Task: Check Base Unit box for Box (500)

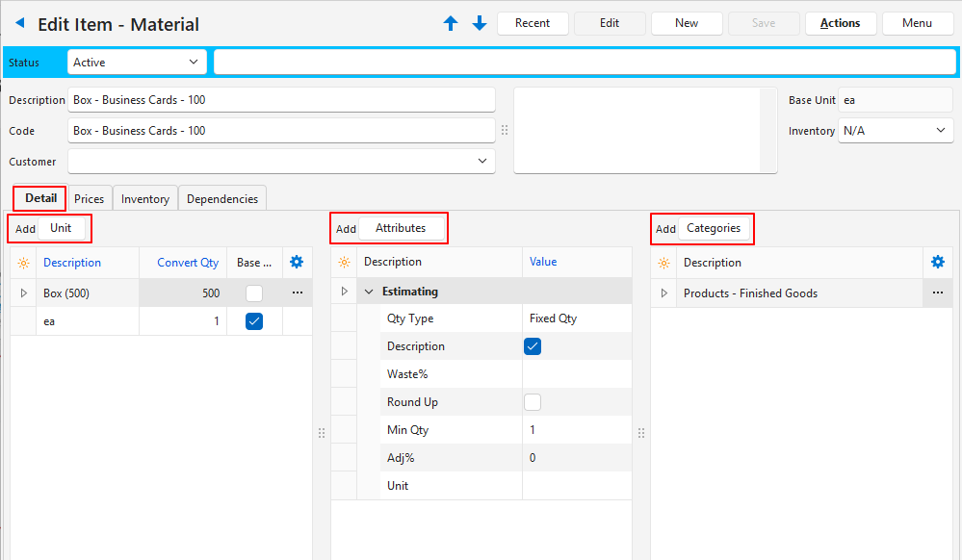Action: coord(254,293)
